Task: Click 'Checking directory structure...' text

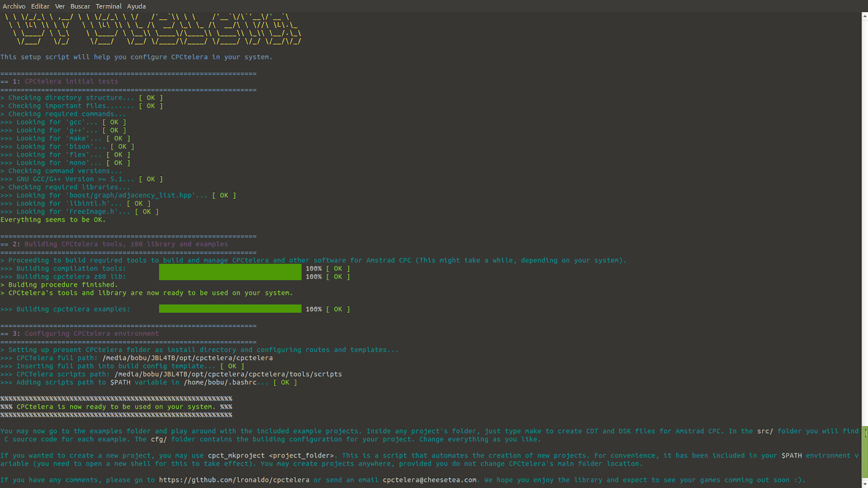Action: click(71, 98)
